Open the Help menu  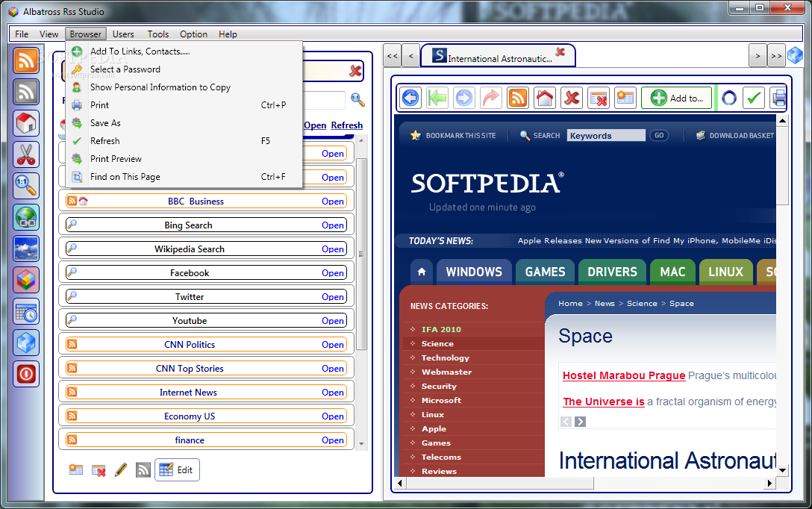(228, 34)
